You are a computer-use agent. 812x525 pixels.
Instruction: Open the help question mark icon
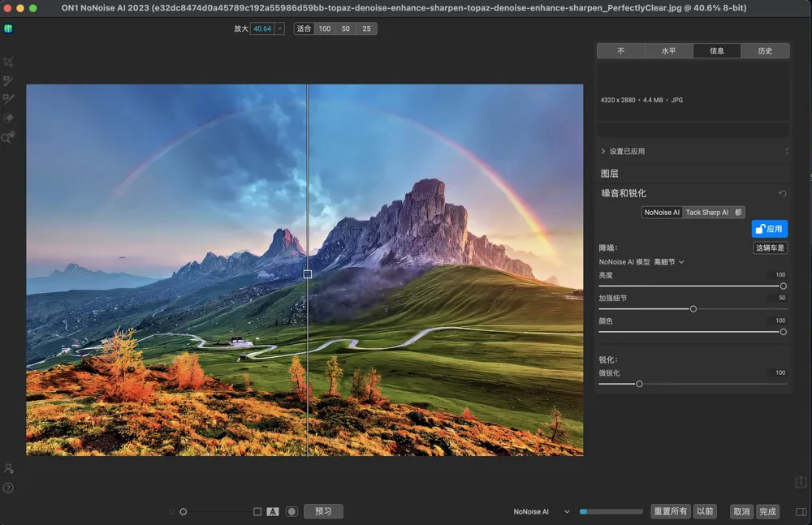click(x=8, y=488)
